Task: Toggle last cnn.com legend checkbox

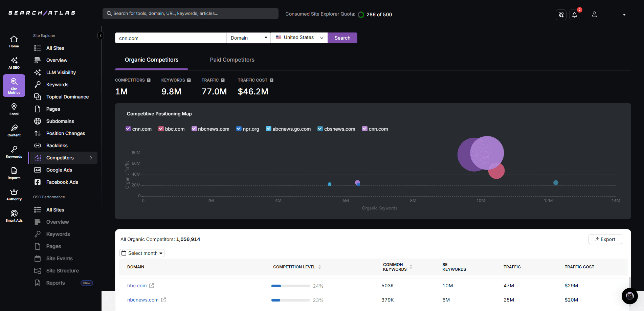Action: point(365,129)
